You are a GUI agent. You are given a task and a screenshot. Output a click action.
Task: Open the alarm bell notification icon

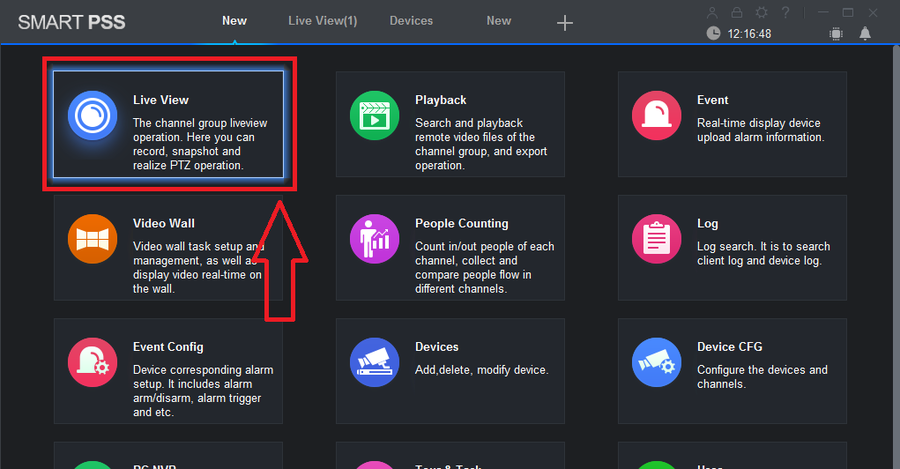(865, 34)
